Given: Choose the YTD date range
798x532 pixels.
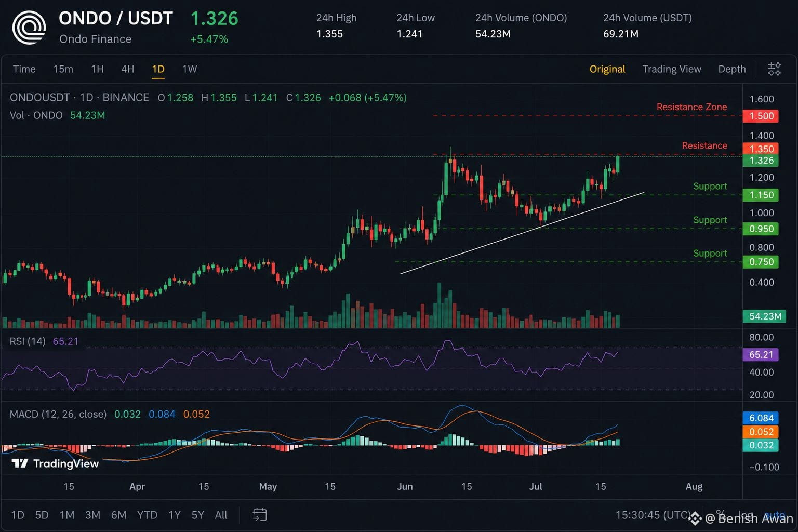Looking at the screenshot, I should (147, 515).
